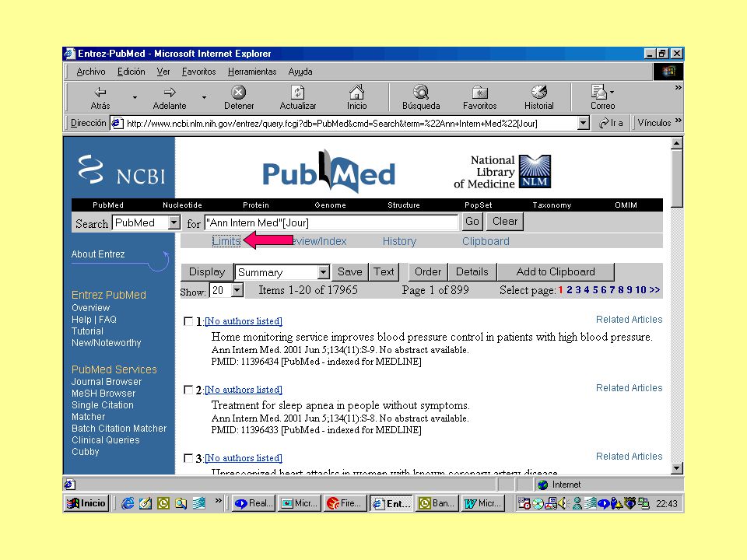Go back with the Atrás button

[100, 98]
